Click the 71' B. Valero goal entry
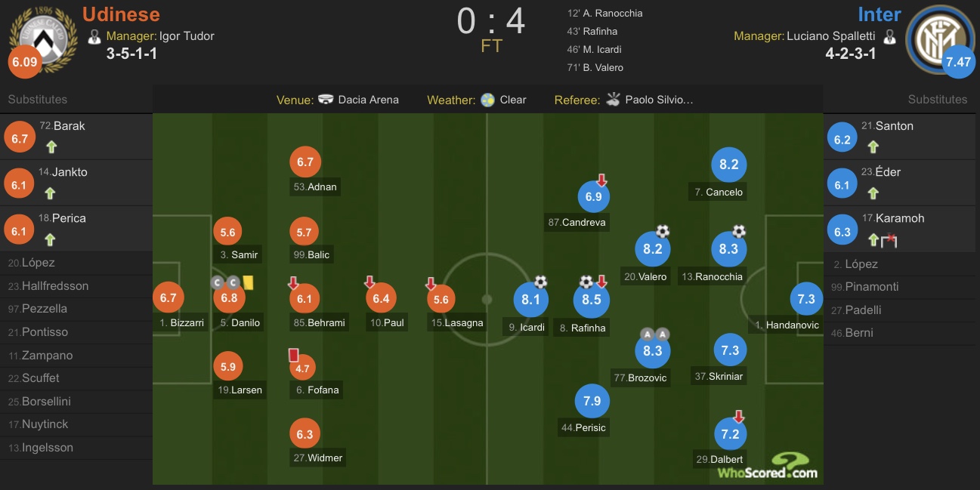This screenshot has width=980, height=490. (x=595, y=67)
